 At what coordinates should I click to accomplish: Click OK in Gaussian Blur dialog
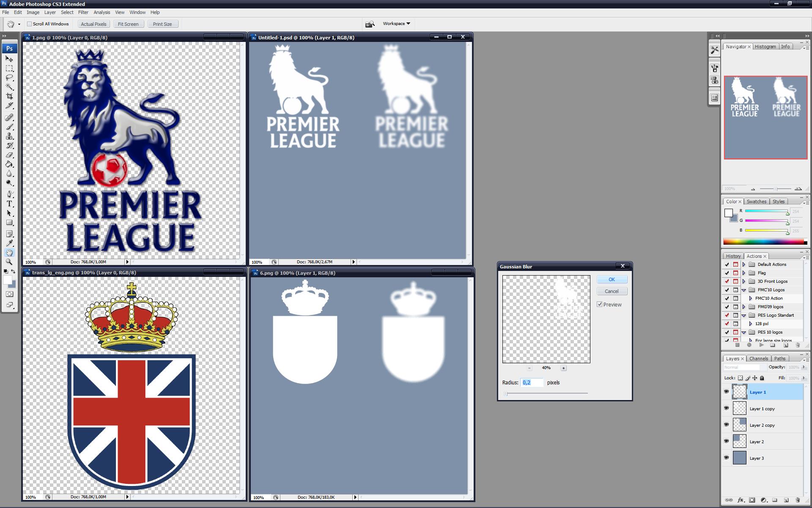tap(612, 279)
